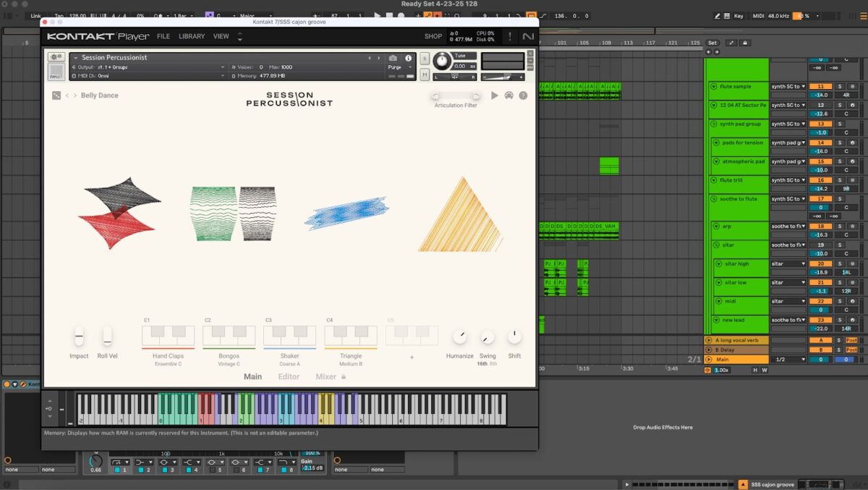Solo the Session Percussionist instrument
This screenshot has width=868, height=490.
pos(425,58)
